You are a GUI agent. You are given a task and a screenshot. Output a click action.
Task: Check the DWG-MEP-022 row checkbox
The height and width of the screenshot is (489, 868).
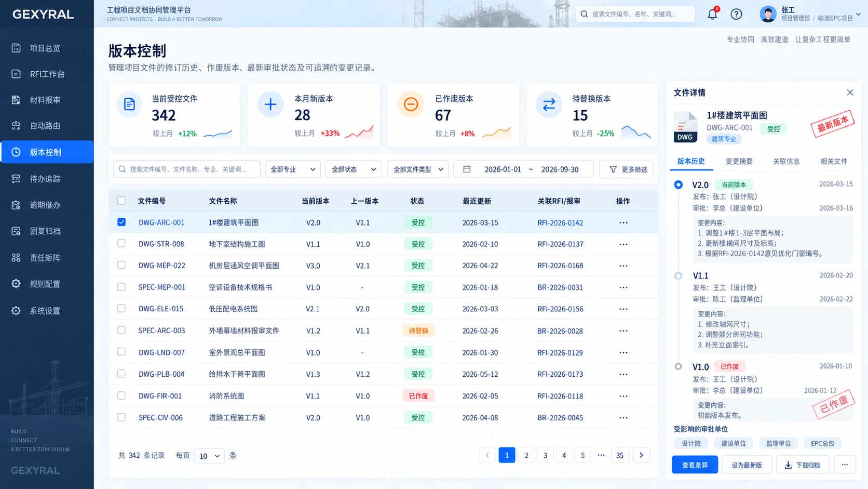121,265
